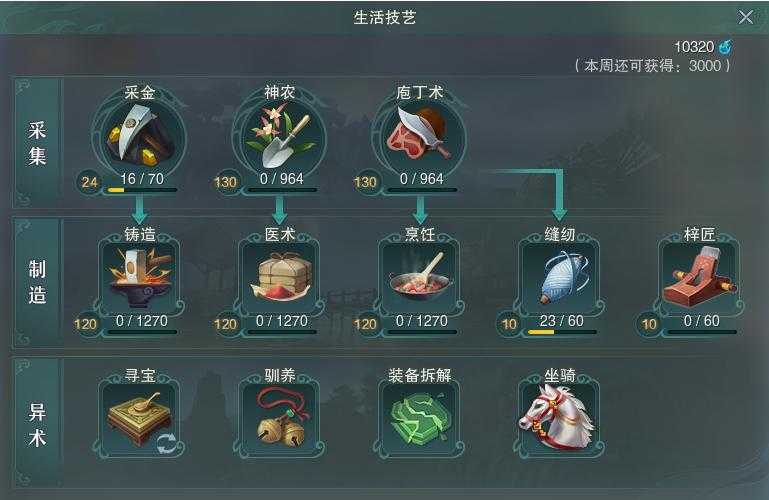
Task: Open the 梓匠 wood plane skill
Action: [699, 275]
